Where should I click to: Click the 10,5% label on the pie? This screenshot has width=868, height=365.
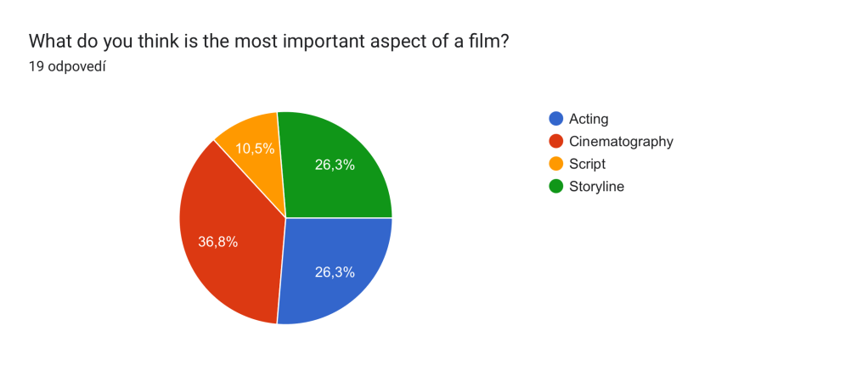(x=255, y=149)
